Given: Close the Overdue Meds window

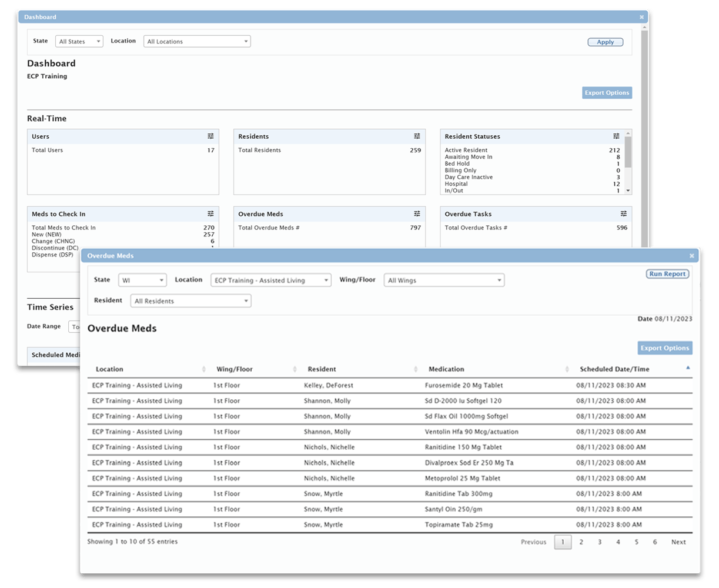Looking at the screenshot, I should click(691, 256).
